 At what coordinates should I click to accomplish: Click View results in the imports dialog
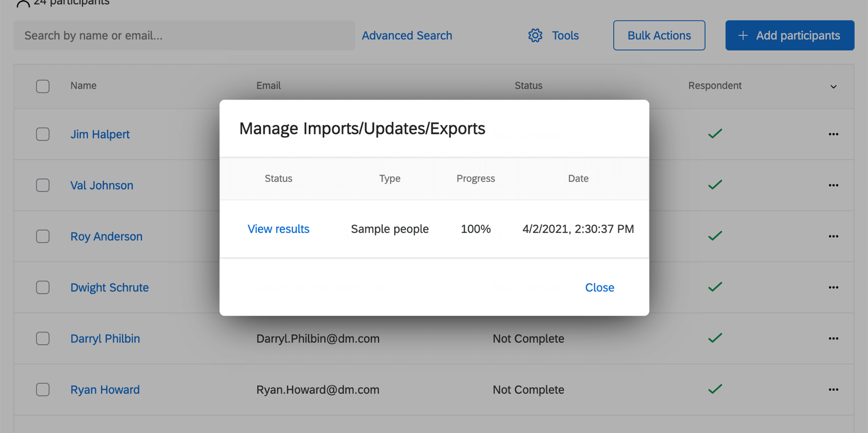(278, 229)
